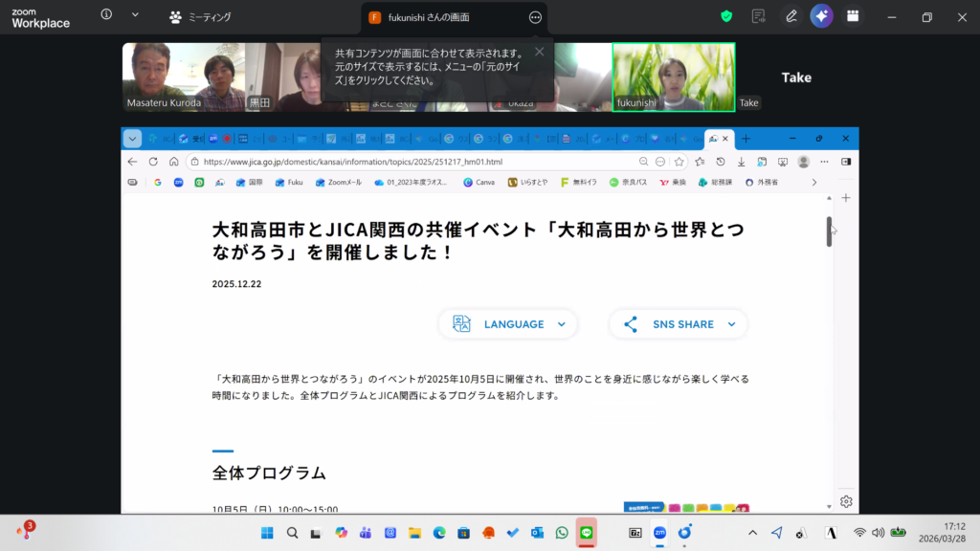
Task: Open LINE from the Windows taskbar
Action: (587, 533)
